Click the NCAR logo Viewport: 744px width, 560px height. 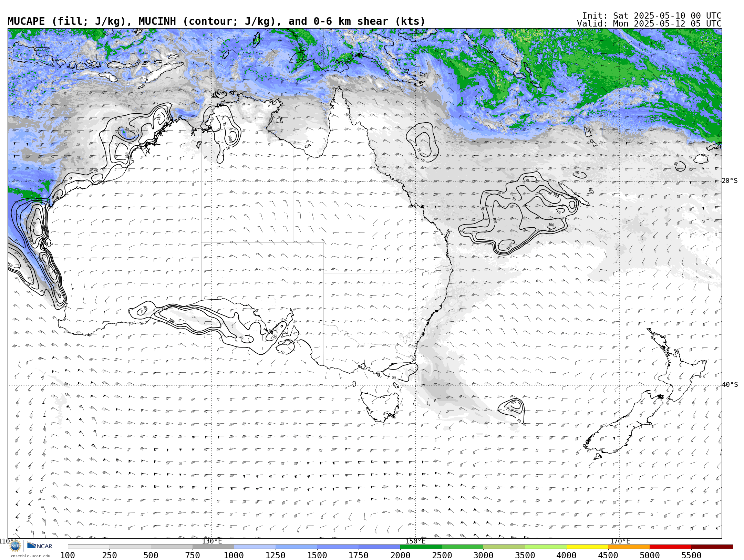click(40, 546)
